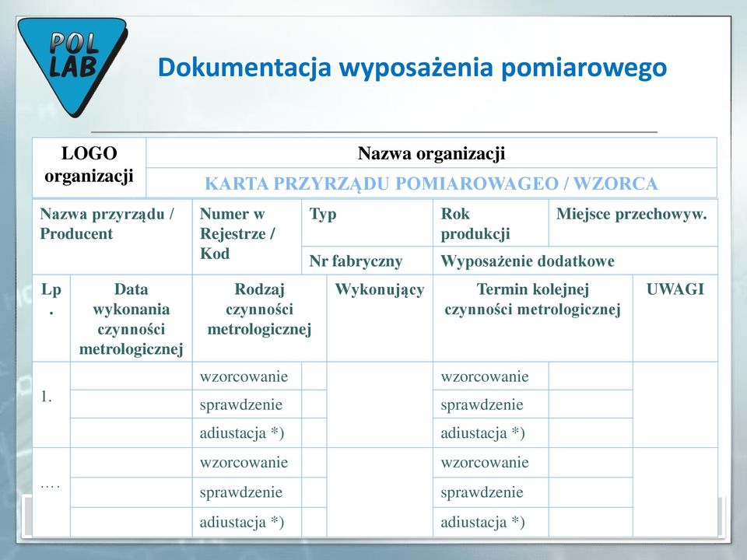
Task: Click the 'Wyposażenie dodatkowe' cell
Action: pyautogui.click(x=576, y=261)
